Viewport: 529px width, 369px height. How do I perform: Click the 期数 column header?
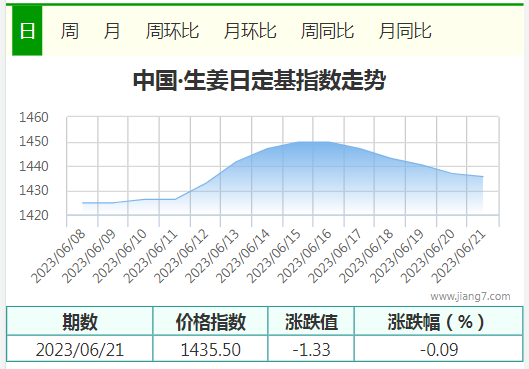pyautogui.click(x=80, y=321)
